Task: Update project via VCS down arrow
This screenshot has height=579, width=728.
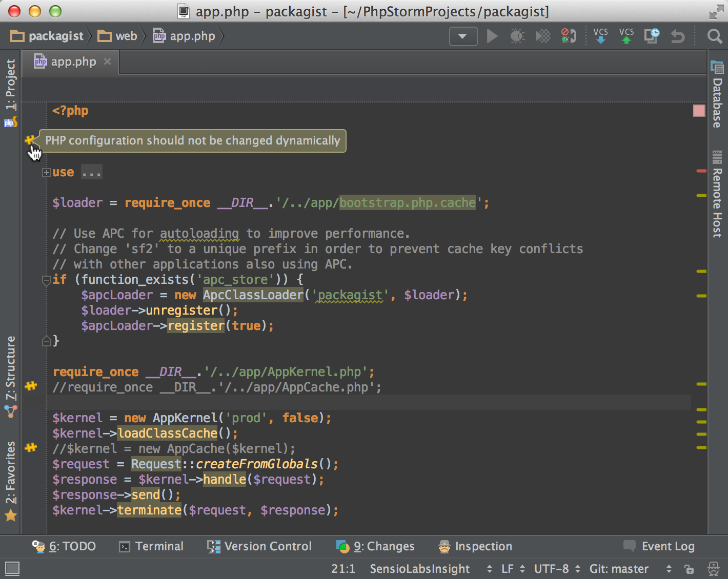Action: (x=600, y=36)
